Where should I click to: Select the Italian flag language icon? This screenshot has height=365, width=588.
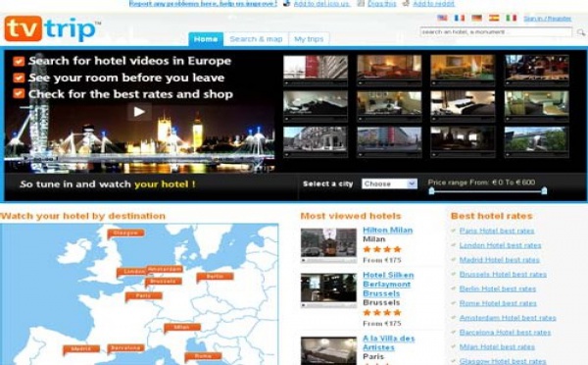[511, 18]
